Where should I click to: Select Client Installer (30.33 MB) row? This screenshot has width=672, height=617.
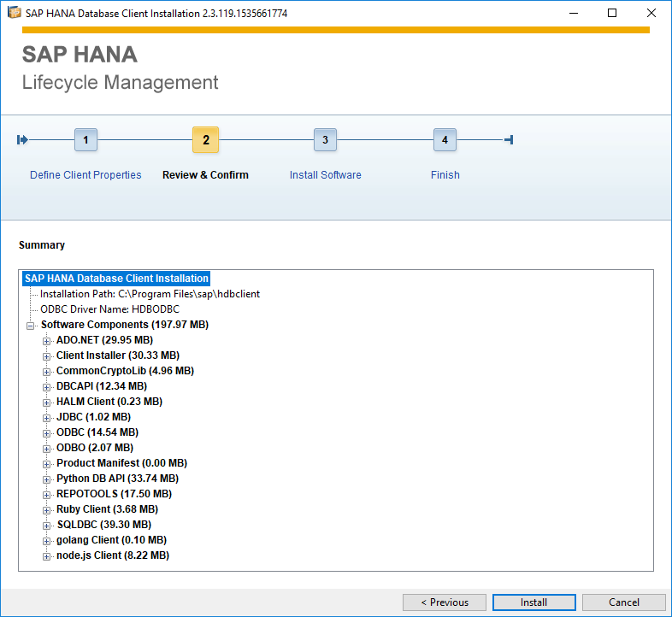click(x=118, y=356)
